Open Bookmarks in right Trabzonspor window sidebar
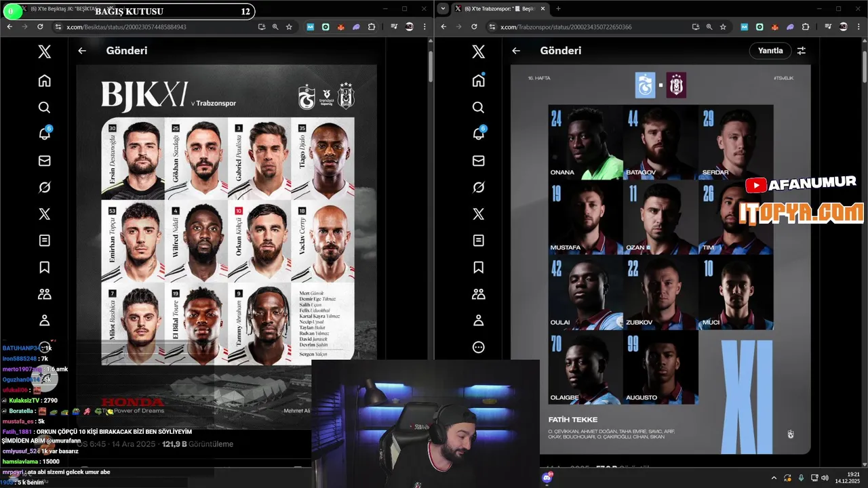Image resolution: width=868 pixels, height=488 pixels. (478, 267)
